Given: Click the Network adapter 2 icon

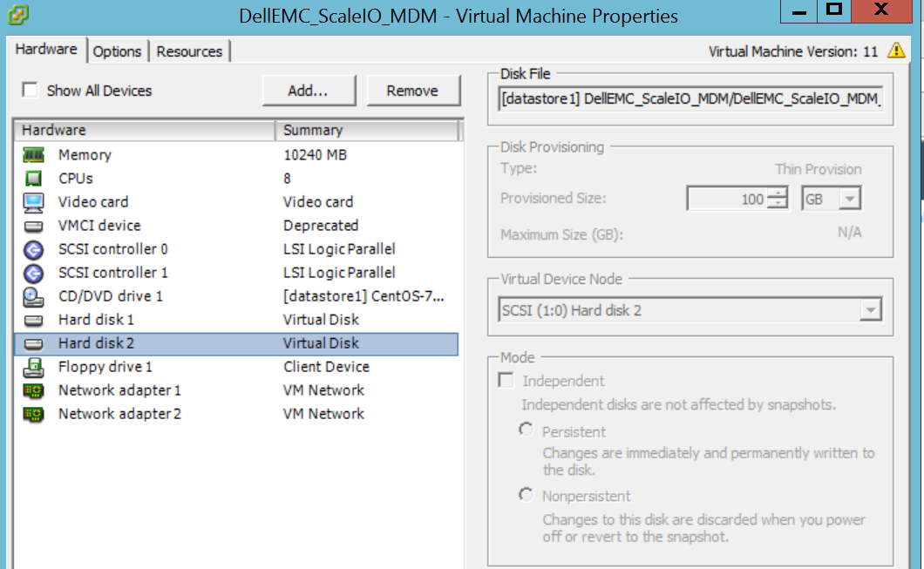Looking at the screenshot, I should tap(34, 414).
